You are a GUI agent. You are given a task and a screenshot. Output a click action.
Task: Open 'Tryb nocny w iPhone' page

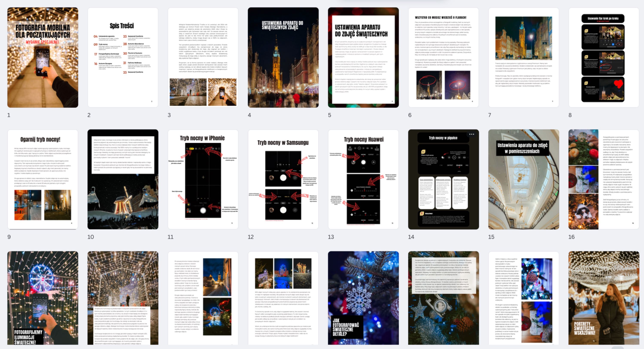tap(203, 179)
